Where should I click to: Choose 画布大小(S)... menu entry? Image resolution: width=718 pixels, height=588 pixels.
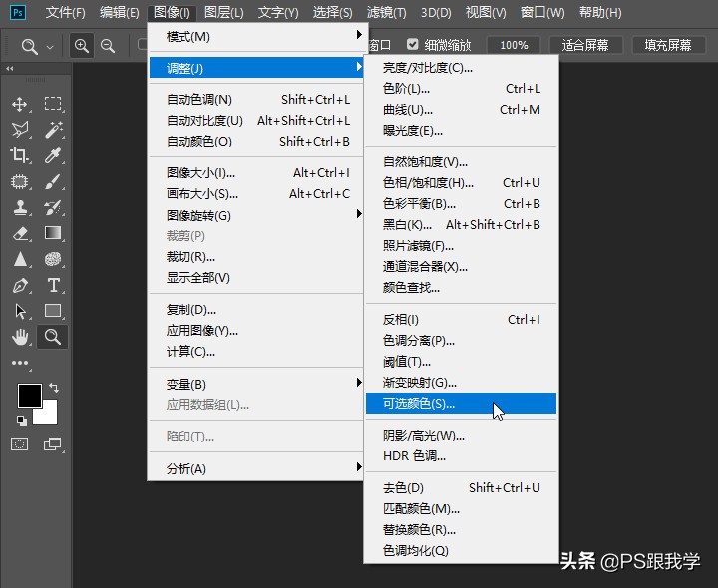[x=258, y=194]
